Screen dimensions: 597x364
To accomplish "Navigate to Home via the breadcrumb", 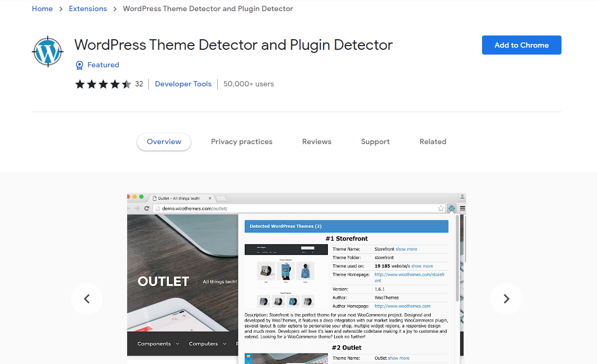I will coord(42,8).
